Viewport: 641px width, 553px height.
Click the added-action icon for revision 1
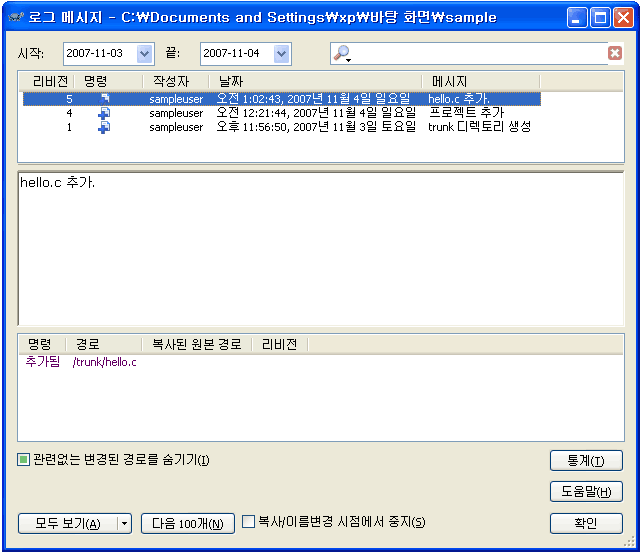104,127
